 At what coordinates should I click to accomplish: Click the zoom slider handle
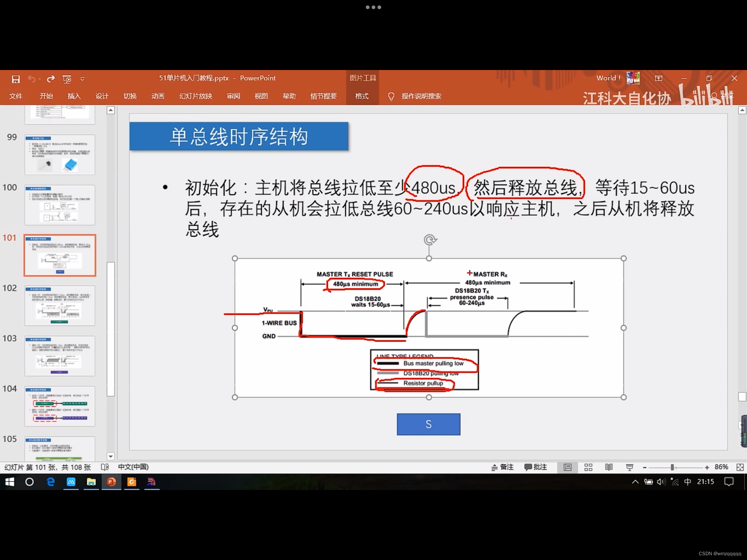coord(672,467)
